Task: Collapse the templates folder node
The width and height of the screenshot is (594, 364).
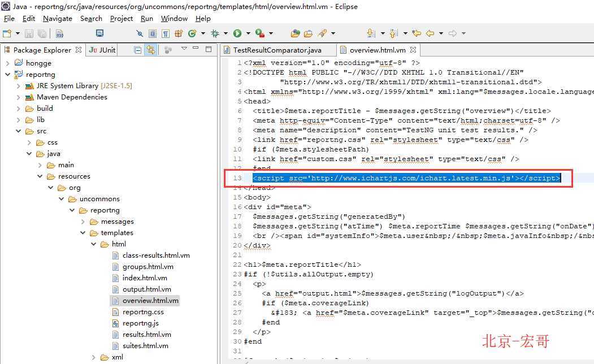Action: tap(83, 233)
